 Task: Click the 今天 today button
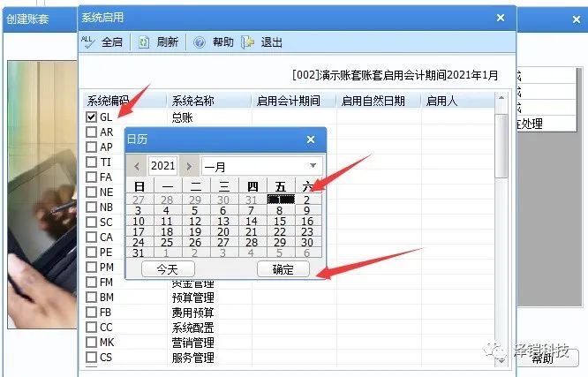[x=168, y=269]
